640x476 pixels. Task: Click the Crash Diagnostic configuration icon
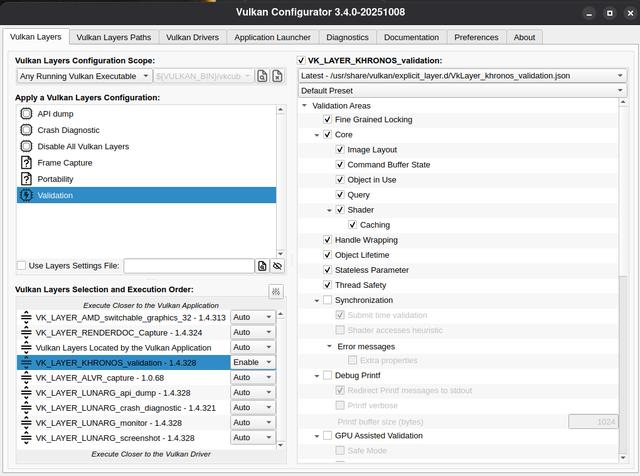(26, 130)
